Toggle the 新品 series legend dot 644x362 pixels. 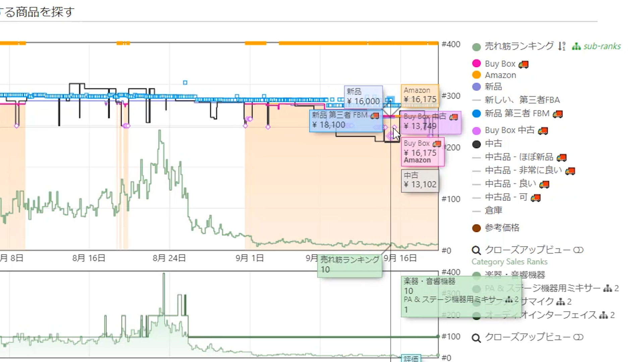click(x=476, y=86)
